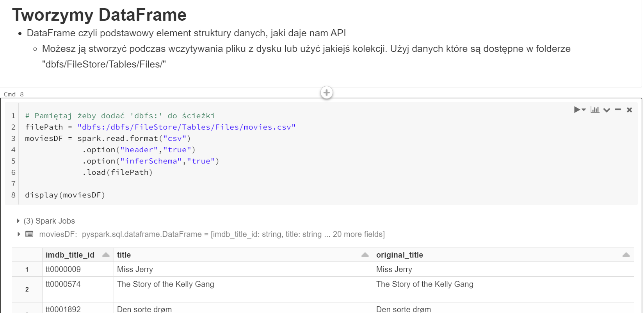Add a new cell with the plus button
This screenshot has width=644, height=313.
[327, 93]
